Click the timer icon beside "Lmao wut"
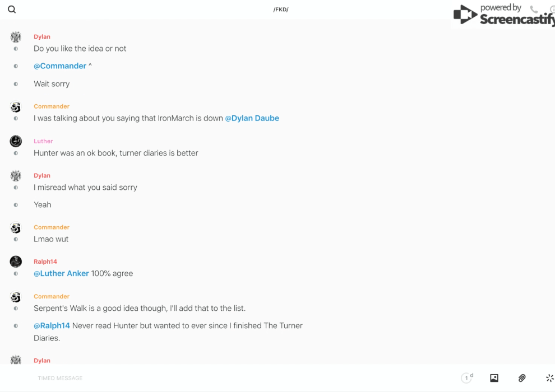 (x=16, y=239)
